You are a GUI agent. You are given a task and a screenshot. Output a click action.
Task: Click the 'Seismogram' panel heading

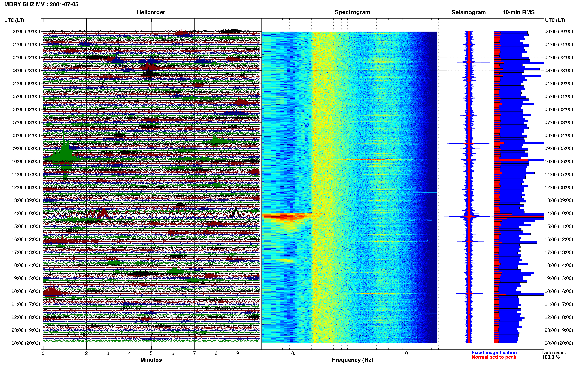(x=468, y=12)
